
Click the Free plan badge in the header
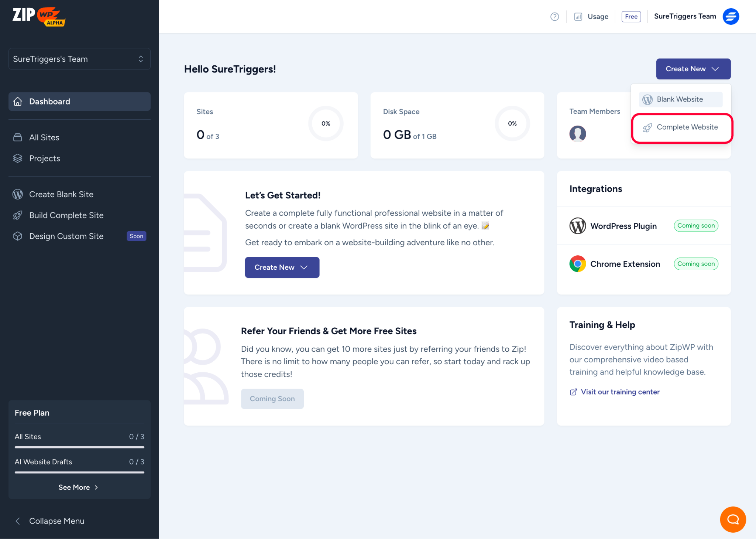pos(631,17)
